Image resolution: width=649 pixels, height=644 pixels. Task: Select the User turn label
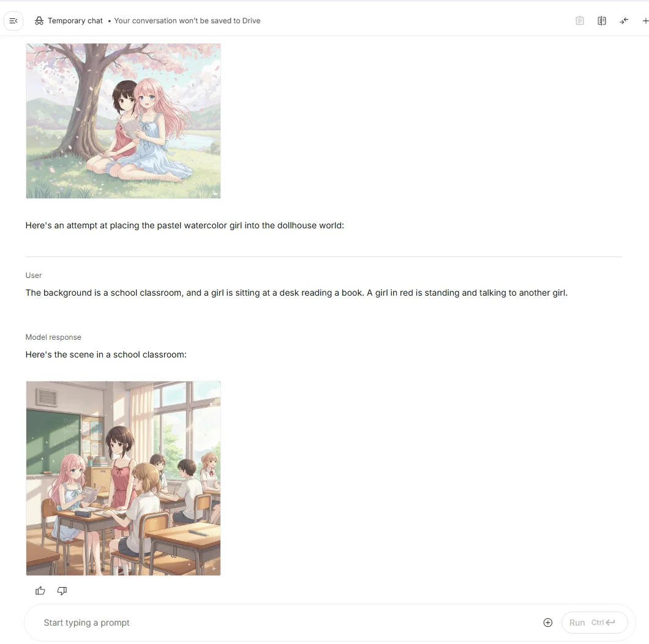coord(34,275)
